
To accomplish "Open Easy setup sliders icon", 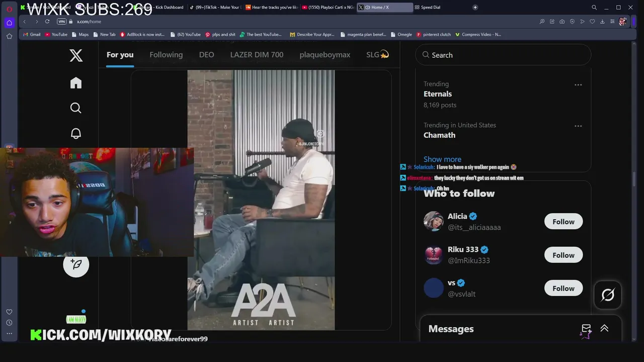I will point(612,22).
